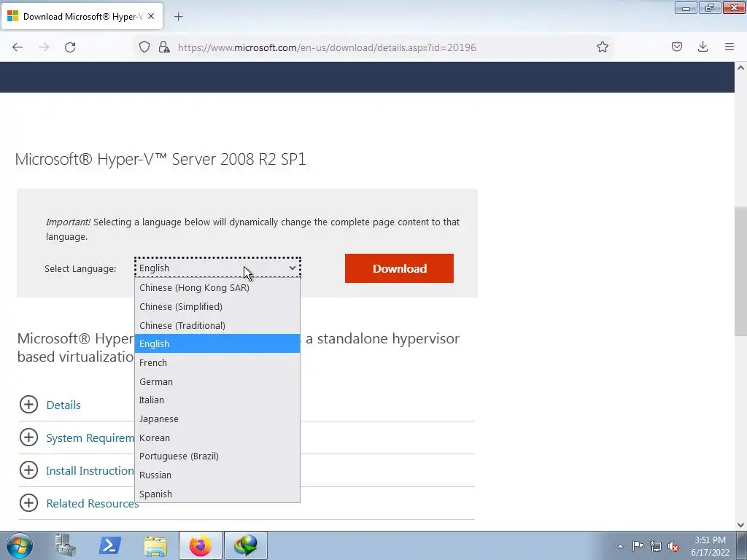The width and height of the screenshot is (747, 560).
Task: Open the tracking protection shield icon
Action: click(x=144, y=47)
